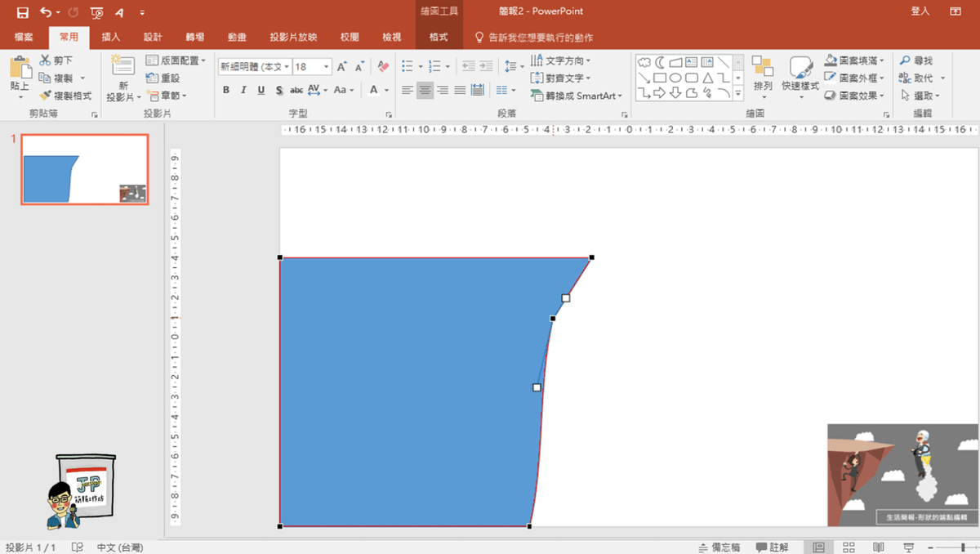
Task: Select the down arrow shape in gallery
Action: click(675, 93)
